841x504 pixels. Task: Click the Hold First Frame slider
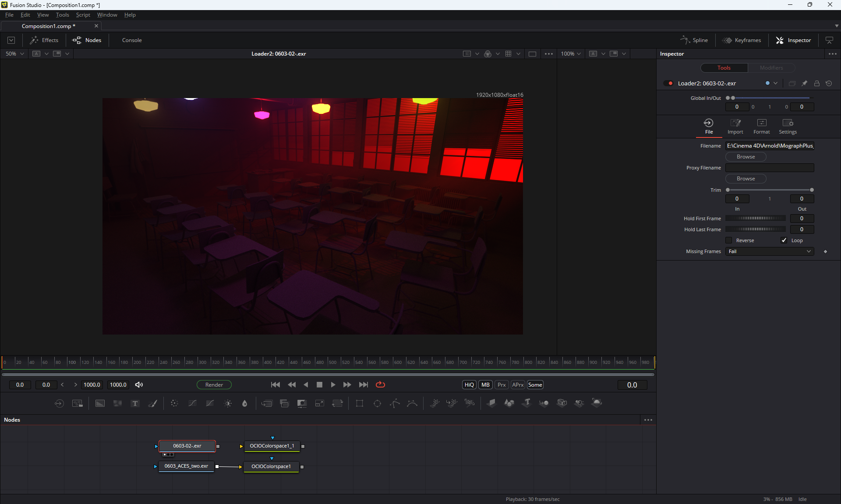click(x=755, y=219)
